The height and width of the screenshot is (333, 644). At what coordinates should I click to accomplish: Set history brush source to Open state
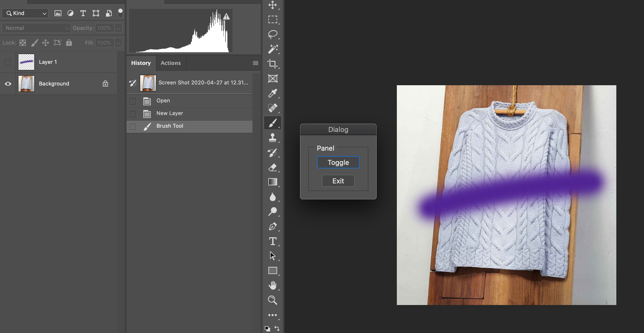tap(133, 101)
